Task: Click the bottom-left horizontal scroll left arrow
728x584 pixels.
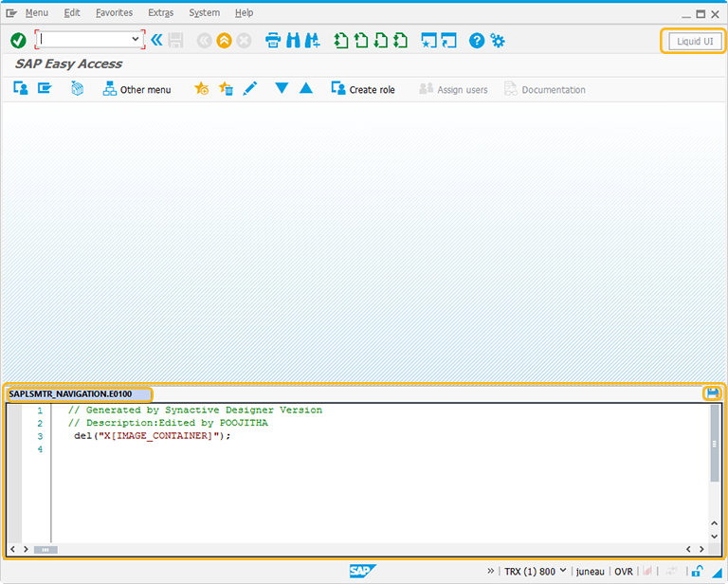Action: pyautogui.click(x=13, y=549)
